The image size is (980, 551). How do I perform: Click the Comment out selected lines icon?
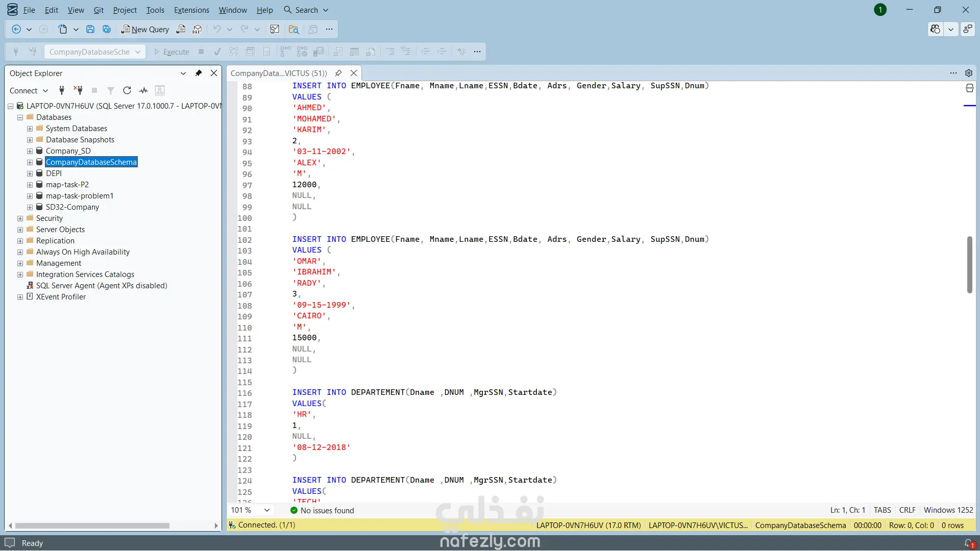click(390, 52)
